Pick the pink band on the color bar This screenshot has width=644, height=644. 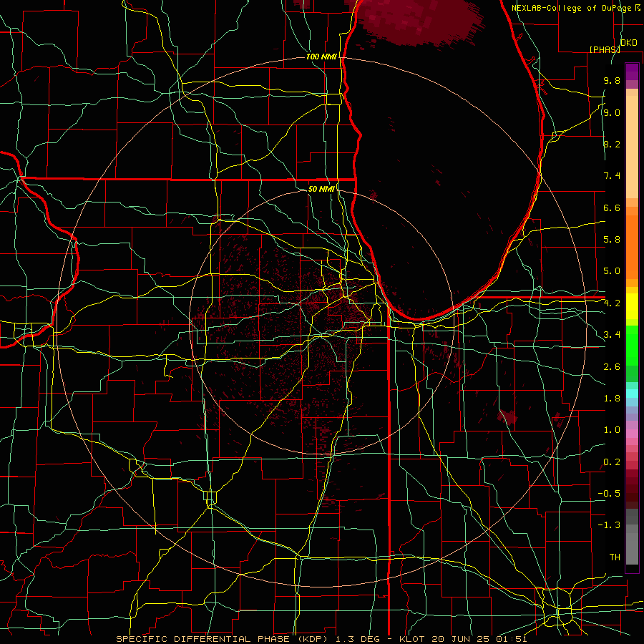[632, 434]
